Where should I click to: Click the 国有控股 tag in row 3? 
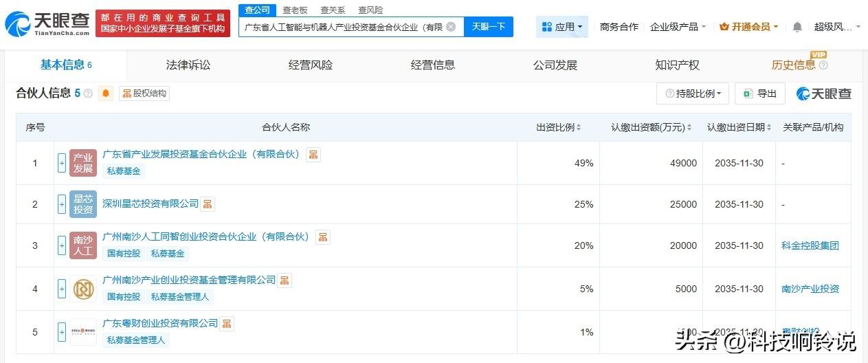[124, 254]
